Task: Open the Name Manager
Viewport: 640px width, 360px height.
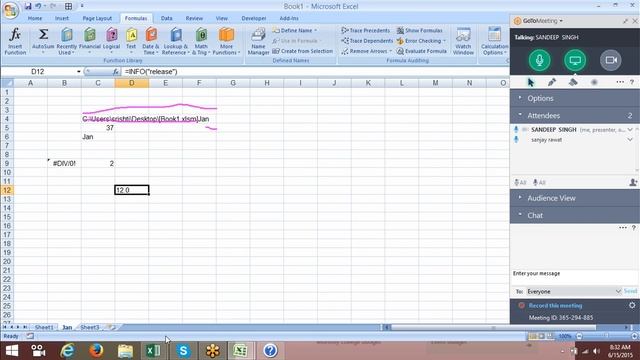Action: [258, 41]
